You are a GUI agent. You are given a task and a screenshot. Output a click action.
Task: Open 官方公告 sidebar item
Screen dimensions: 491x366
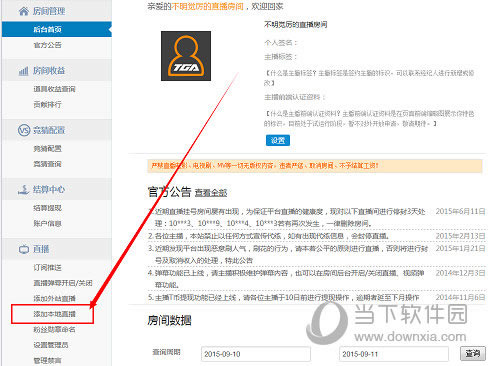pos(48,45)
